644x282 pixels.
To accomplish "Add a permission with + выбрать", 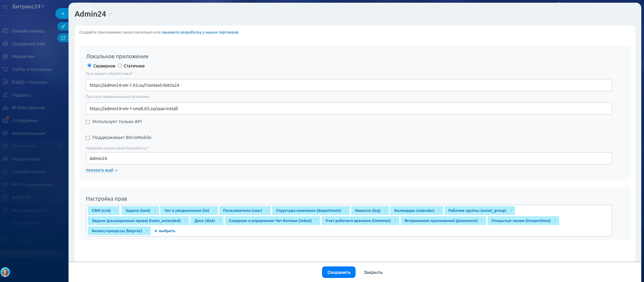I will pos(165,231).
